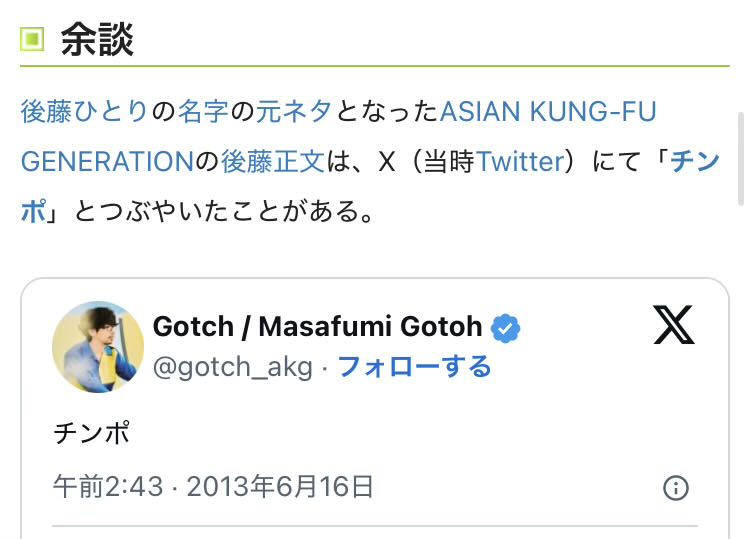Open the tweet timestamp 午前2:43 · 2013年6月16日
Image resolution: width=750 pixels, height=539 pixels.
(x=213, y=487)
